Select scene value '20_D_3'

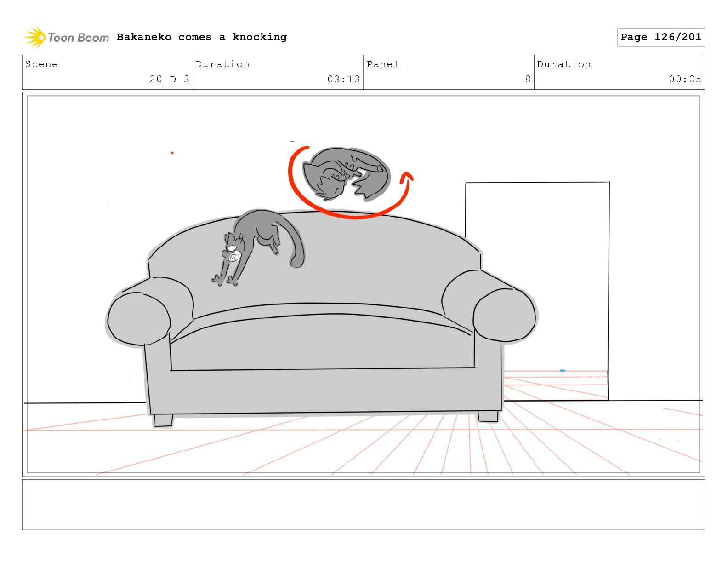coord(170,79)
